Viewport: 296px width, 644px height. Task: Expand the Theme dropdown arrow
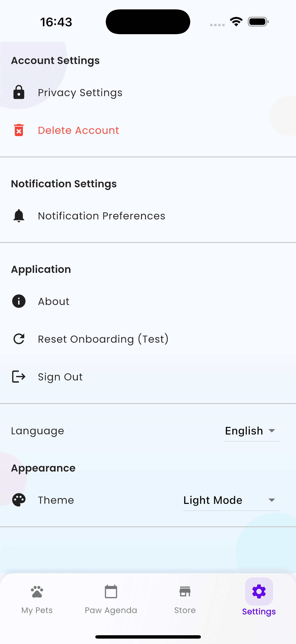[272, 500]
